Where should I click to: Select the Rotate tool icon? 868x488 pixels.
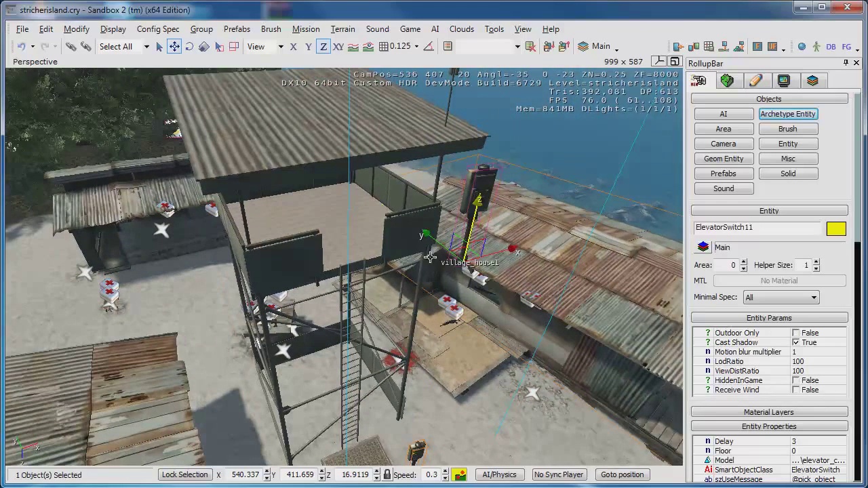tap(189, 46)
